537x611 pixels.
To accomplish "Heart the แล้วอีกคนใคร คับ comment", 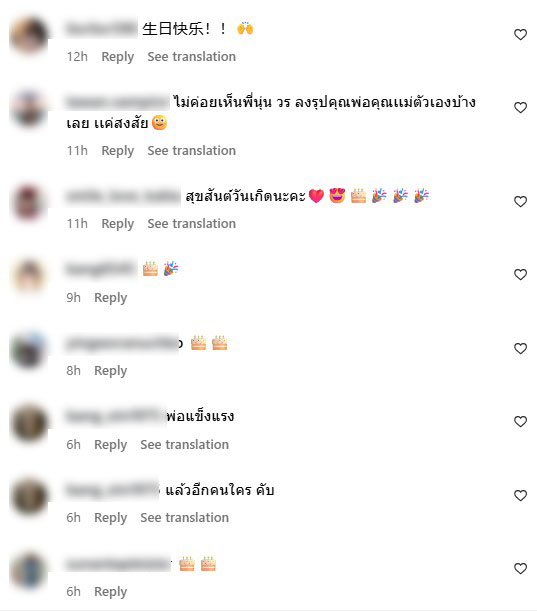I will pyautogui.click(x=520, y=495).
